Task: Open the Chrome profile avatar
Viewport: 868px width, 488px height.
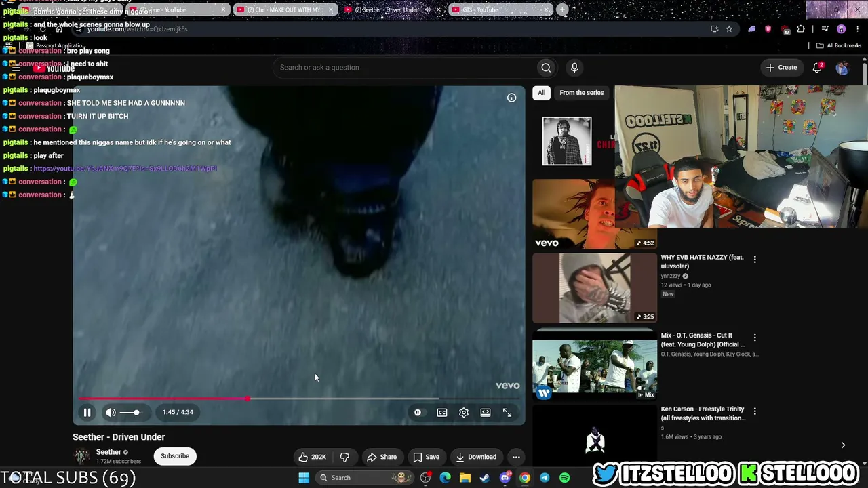Action: (x=842, y=29)
